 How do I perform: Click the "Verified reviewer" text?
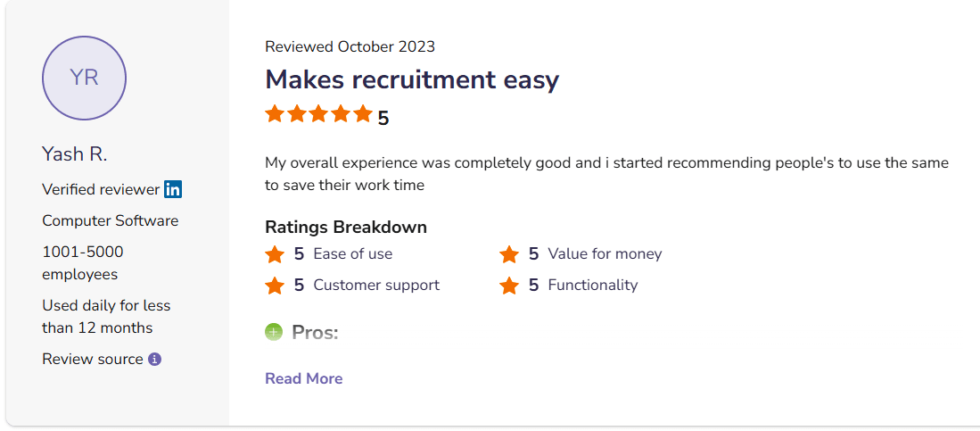coord(101,189)
